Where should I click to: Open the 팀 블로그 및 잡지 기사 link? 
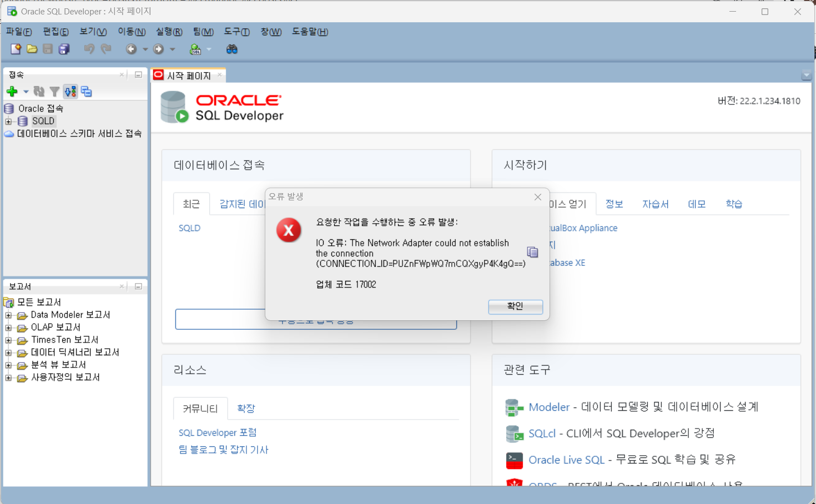click(223, 450)
